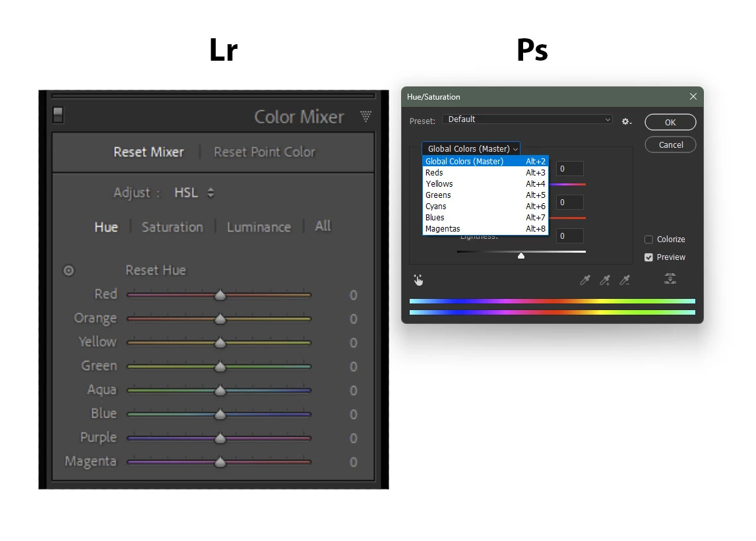Select the Eyedropper tool

click(585, 280)
